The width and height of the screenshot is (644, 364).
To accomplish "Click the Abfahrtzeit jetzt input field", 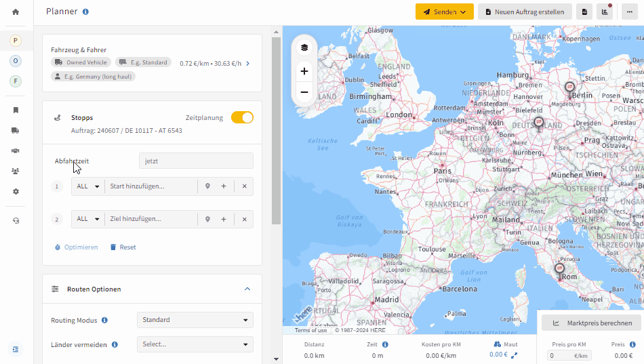I will click(x=197, y=161).
